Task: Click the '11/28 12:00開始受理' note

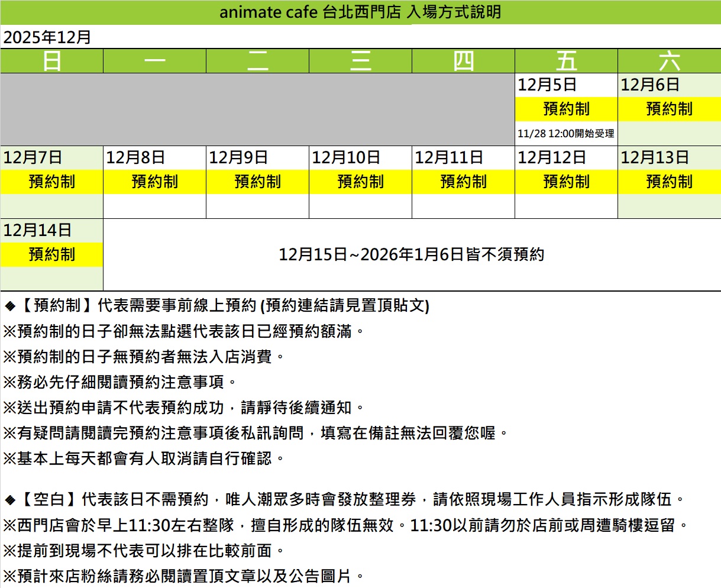Action: tap(566, 134)
